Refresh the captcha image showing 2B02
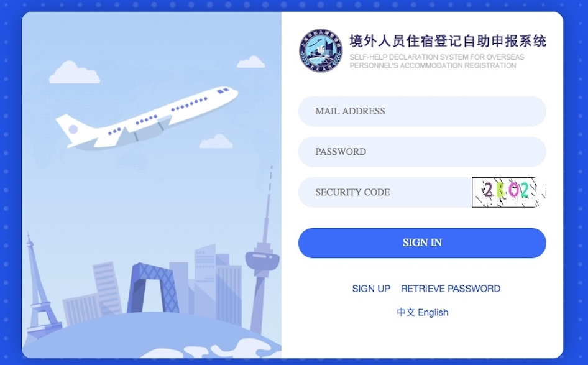Screen dimensions: 588x365 (509, 192)
